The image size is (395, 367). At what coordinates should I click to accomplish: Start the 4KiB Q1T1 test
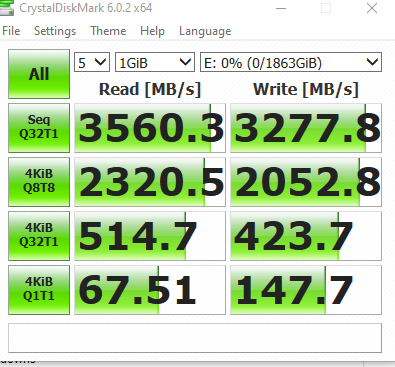[39, 290]
